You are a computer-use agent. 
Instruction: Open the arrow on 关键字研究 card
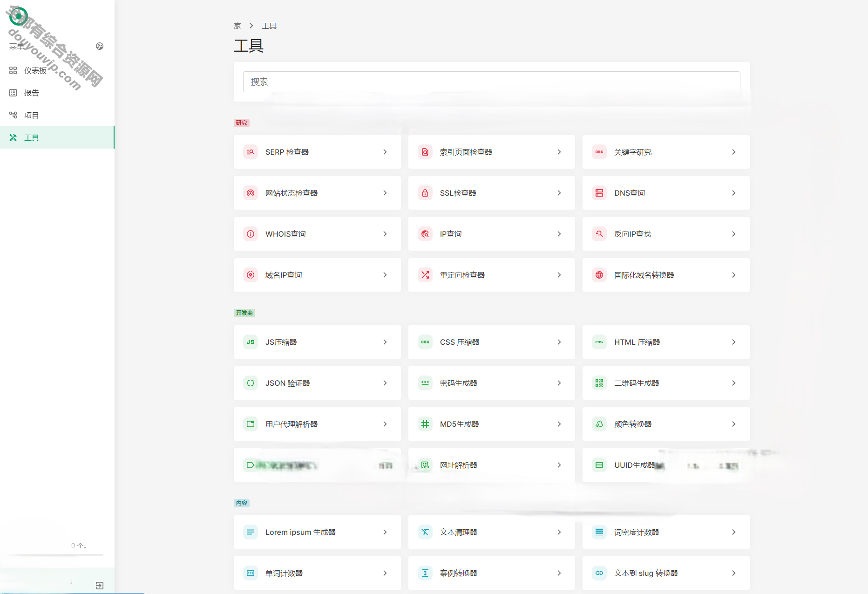coord(734,152)
